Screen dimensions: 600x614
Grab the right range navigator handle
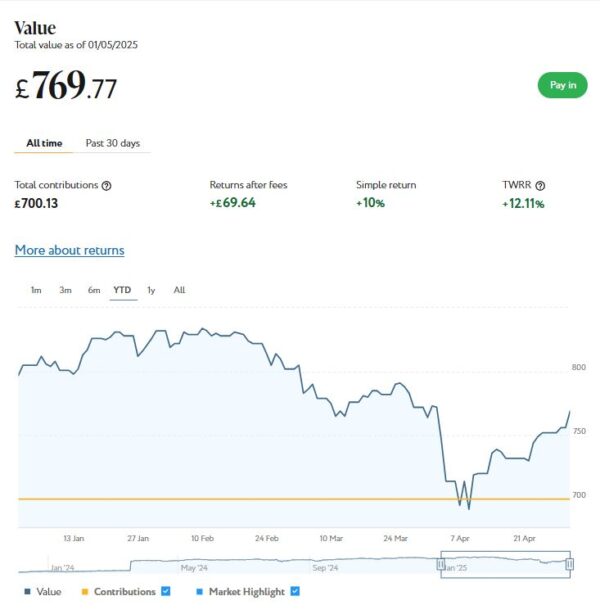569,565
